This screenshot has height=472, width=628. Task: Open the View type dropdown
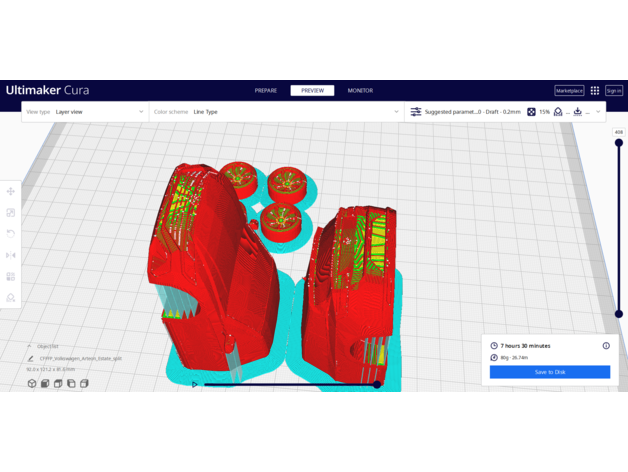[x=85, y=112]
